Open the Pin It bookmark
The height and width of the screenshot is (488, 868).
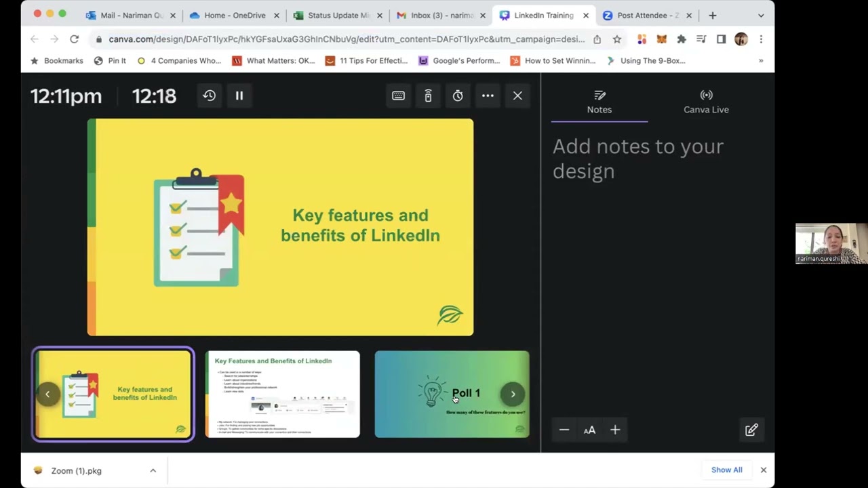pos(110,60)
